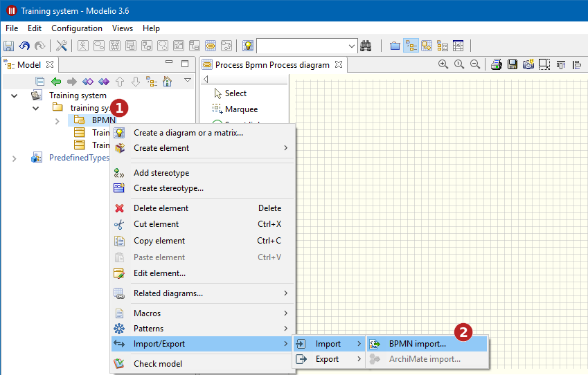Collapse the palette with left triangle
Viewport: 588px width, 375px height.
(x=206, y=79)
